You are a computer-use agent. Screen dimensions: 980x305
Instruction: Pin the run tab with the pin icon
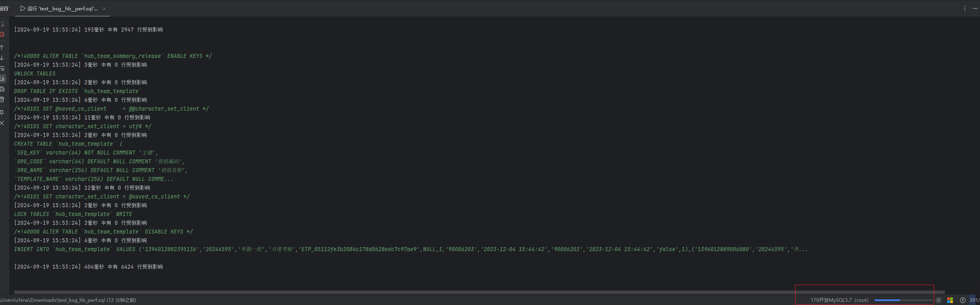(x=2, y=113)
